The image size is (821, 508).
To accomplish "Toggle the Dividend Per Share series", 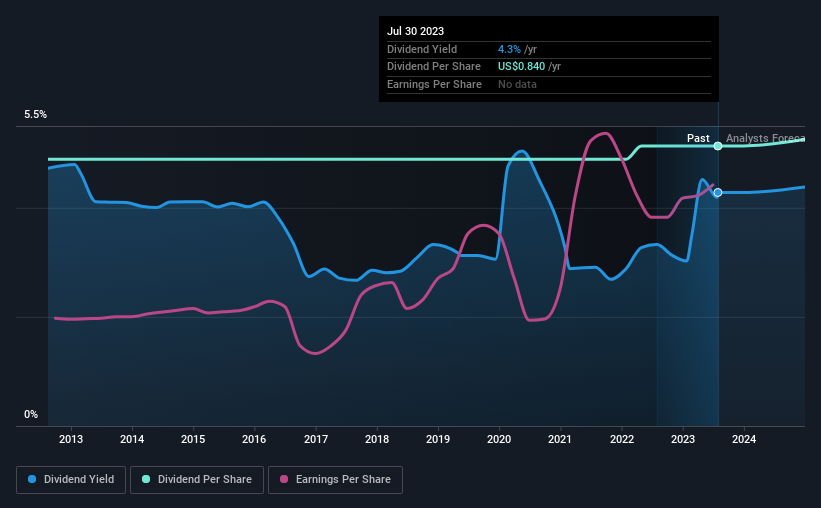I will coord(197,480).
